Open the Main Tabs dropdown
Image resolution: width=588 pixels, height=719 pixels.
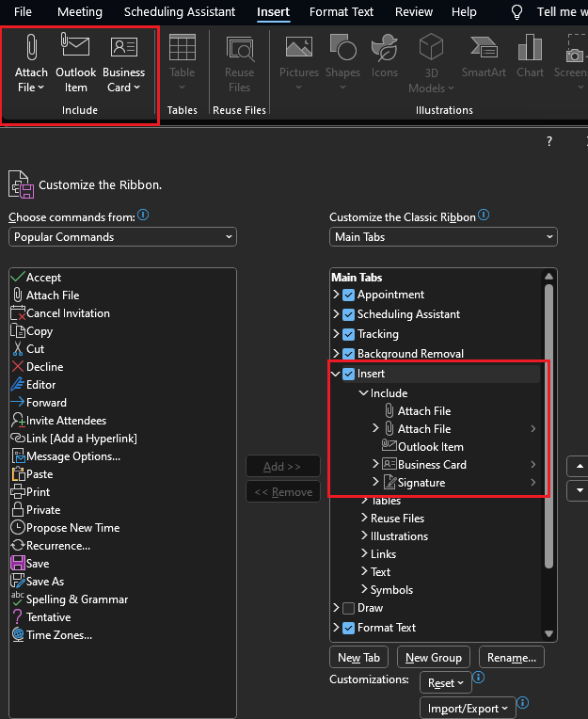443,237
